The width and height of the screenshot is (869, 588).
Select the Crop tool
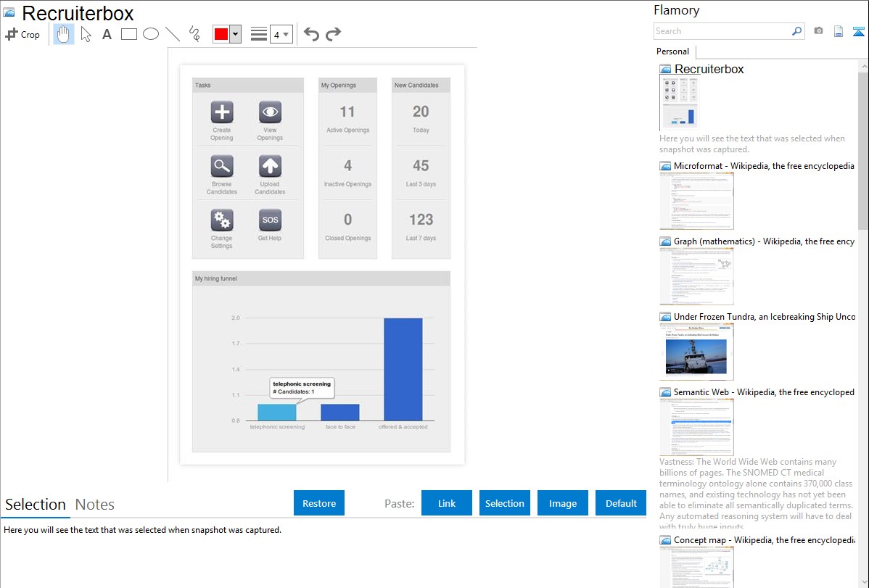22,34
